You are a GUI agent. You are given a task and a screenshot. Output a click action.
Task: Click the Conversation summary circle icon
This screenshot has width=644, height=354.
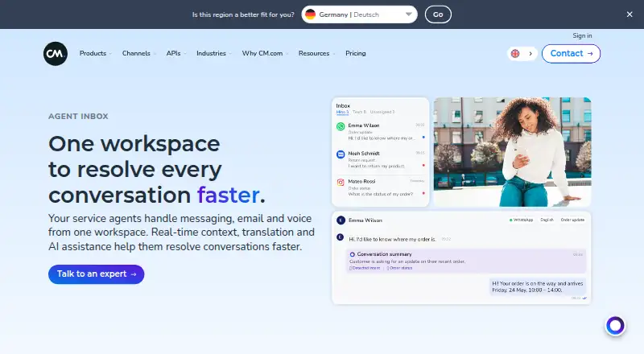352,254
